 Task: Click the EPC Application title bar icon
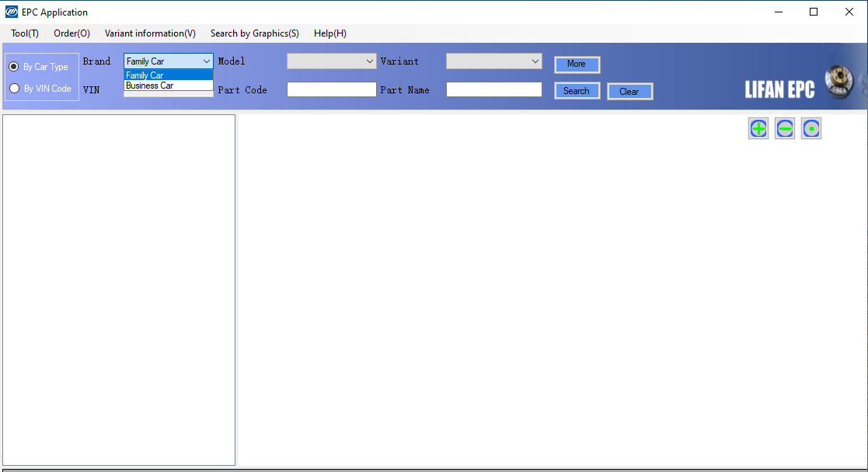point(11,12)
